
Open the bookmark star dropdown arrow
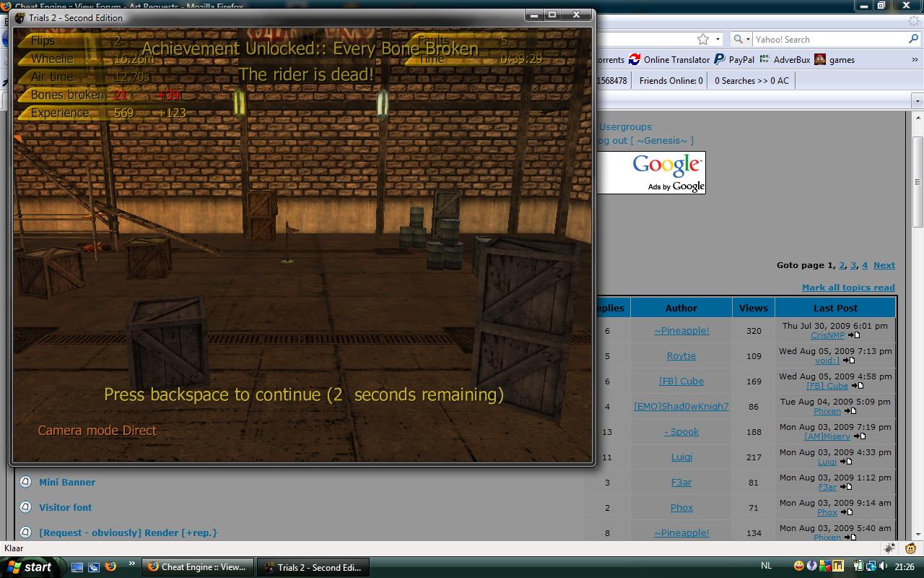click(x=718, y=39)
